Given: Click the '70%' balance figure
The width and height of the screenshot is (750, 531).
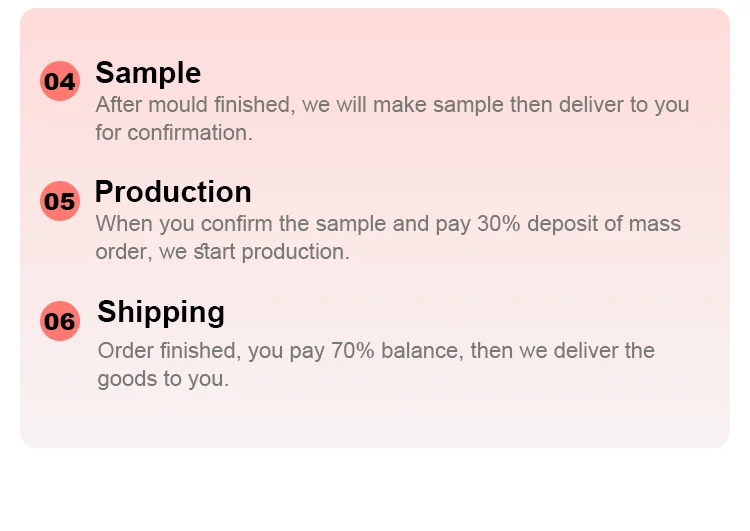Looking at the screenshot, I should [353, 350].
